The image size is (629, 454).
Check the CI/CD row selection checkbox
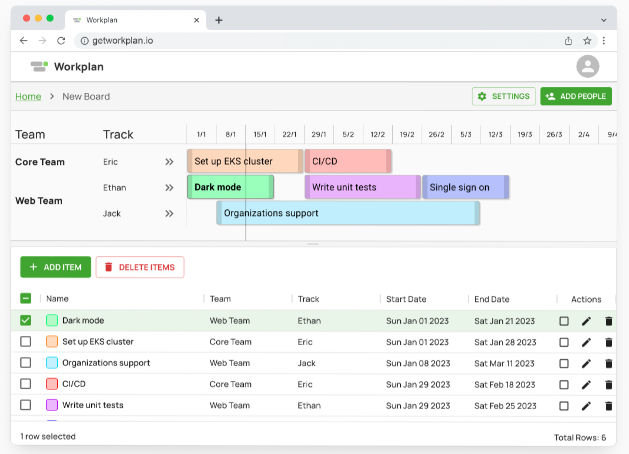tap(26, 384)
